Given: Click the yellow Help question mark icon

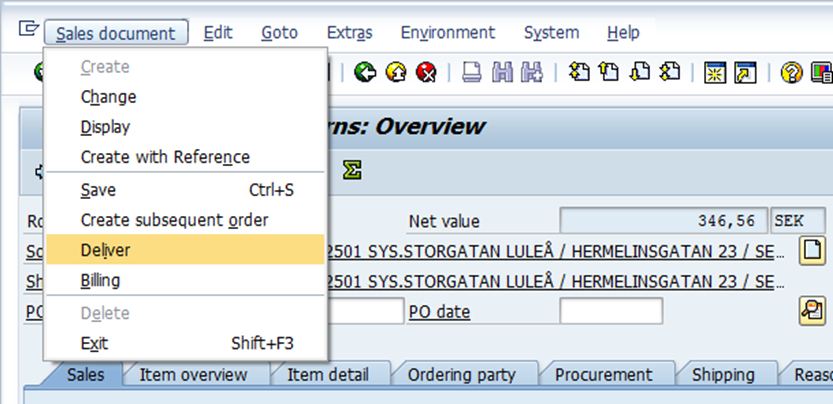Looking at the screenshot, I should click(x=792, y=73).
